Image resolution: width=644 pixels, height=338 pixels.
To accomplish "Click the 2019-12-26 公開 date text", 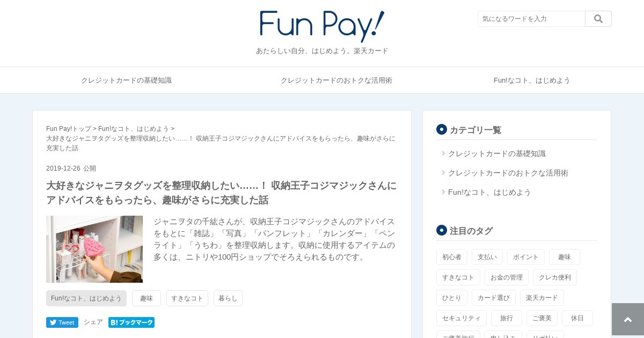I will (71, 168).
